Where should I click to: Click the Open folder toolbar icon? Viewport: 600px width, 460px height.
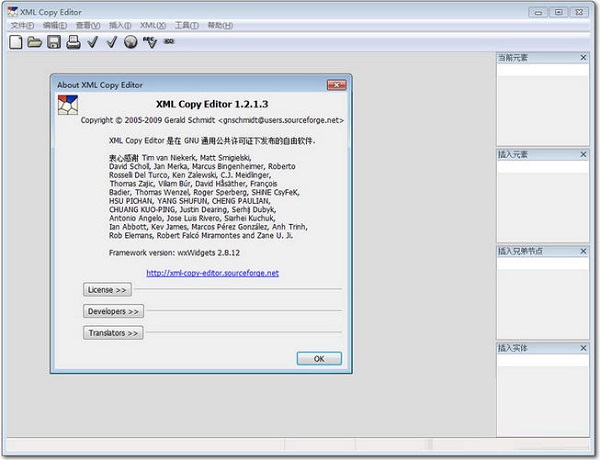[x=34, y=42]
